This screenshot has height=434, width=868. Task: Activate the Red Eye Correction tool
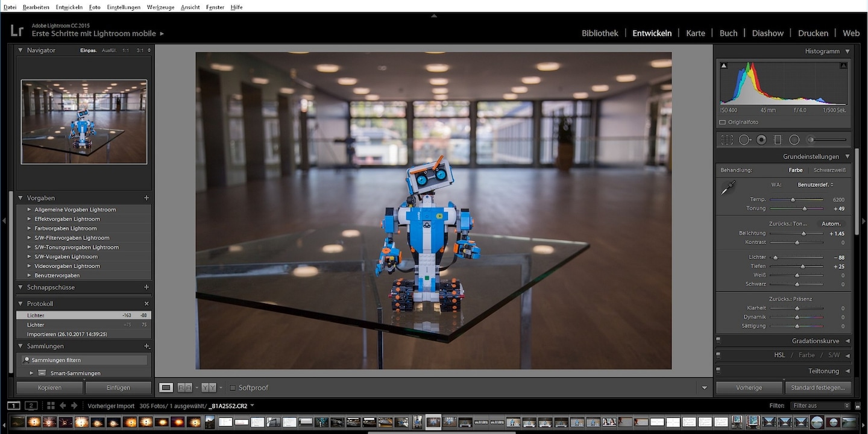[761, 139]
